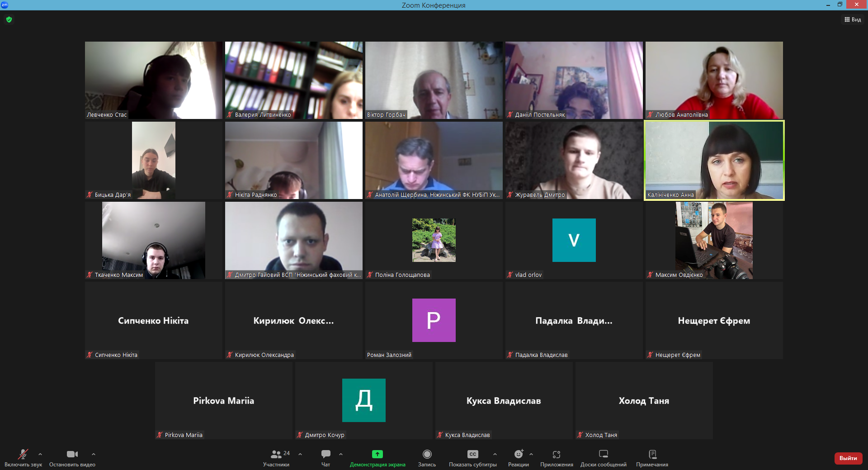This screenshot has height=470, width=868.
Task: Select Бицька Дар'я video tile
Action: click(x=154, y=161)
